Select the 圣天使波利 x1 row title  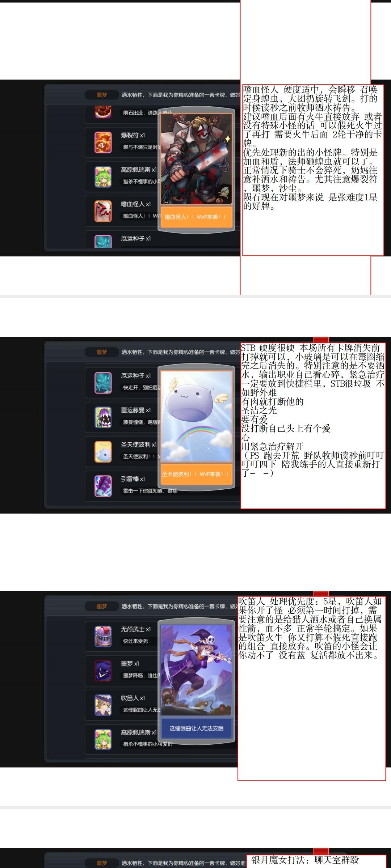click(x=139, y=444)
